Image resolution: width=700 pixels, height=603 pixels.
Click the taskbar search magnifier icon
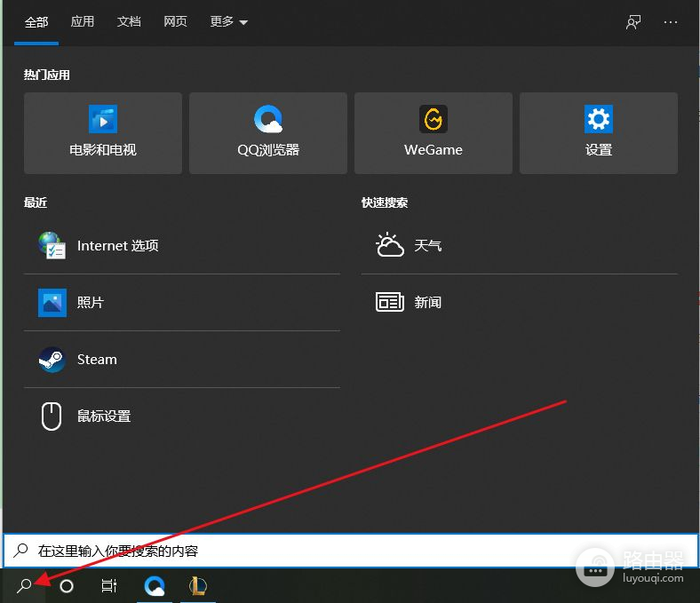click(x=25, y=585)
